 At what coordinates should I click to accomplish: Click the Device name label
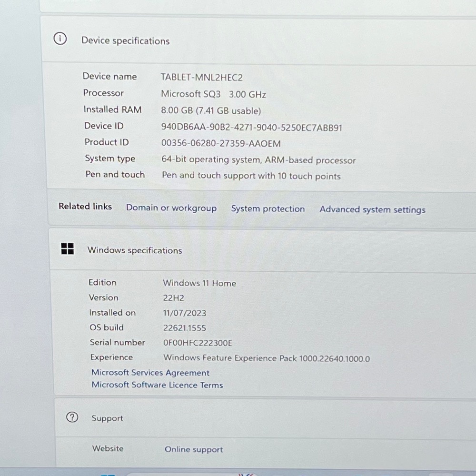pyautogui.click(x=109, y=76)
